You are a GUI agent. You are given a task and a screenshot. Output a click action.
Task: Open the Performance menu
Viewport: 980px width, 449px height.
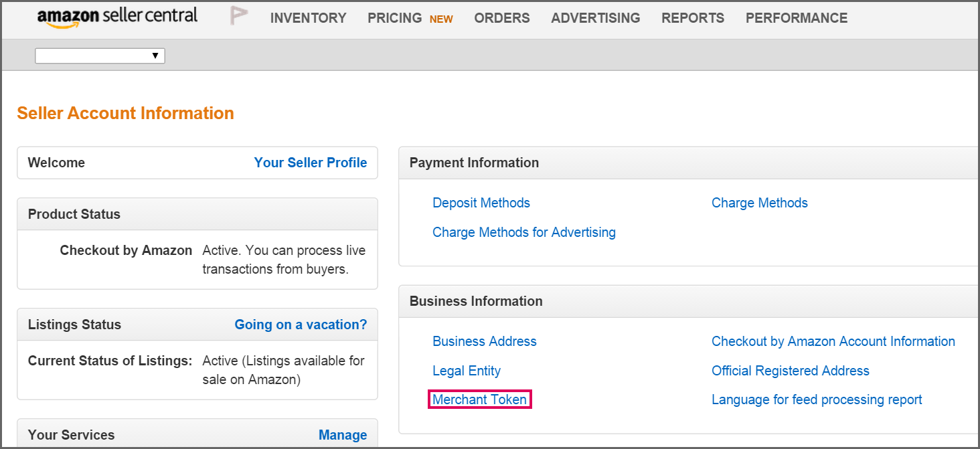(797, 18)
